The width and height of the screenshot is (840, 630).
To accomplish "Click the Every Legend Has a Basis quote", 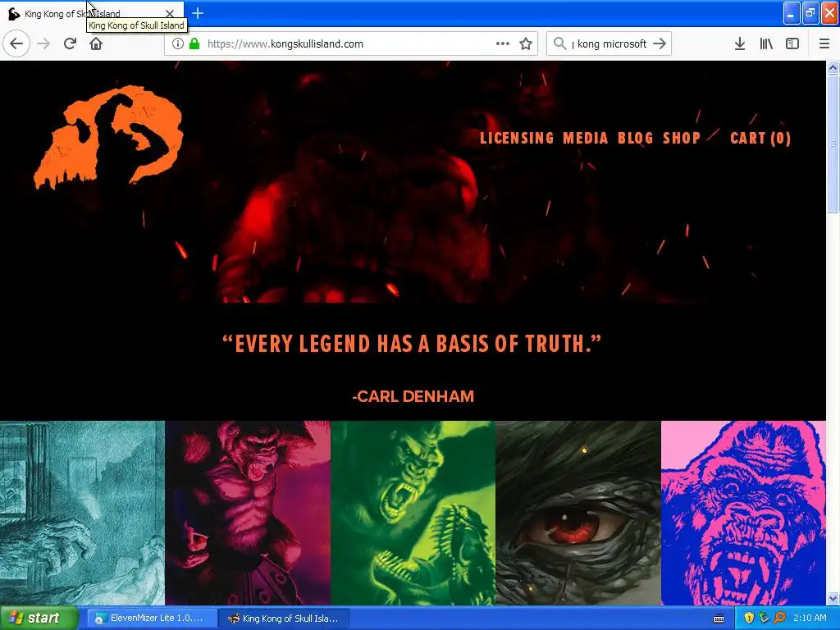I will pyautogui.click(x=412, y=344).
